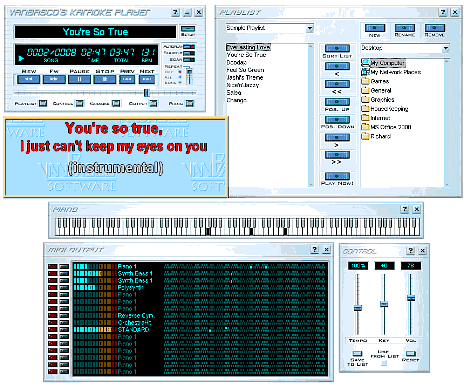Toggle the Playlist window button
The height and width of the screenshot is (390, 468).
click(43, 103)
